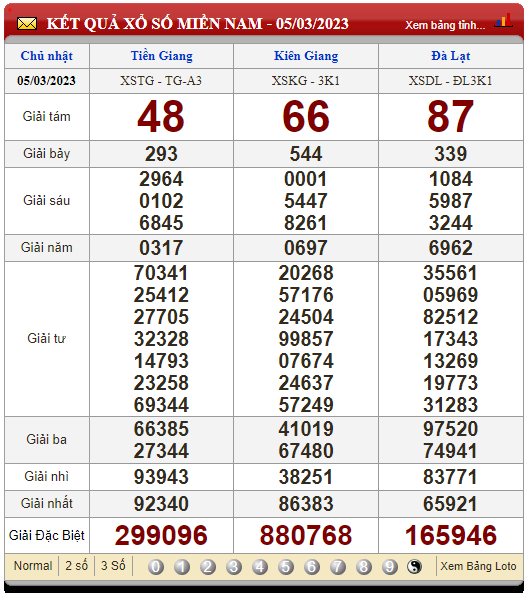
Task: Click the XSKG - 3K1 code
Action: coord(306,81)
